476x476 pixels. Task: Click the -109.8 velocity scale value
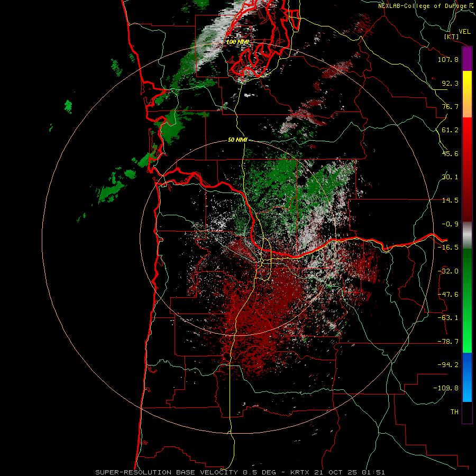446,388
